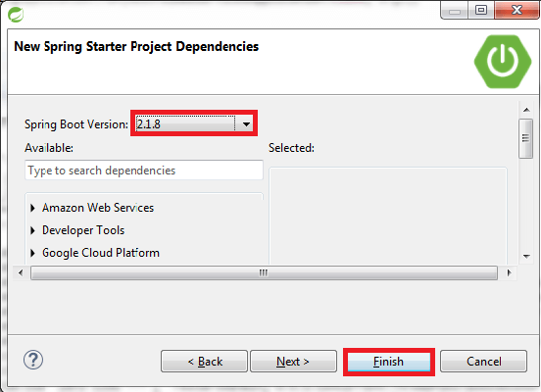Select Amazon Web Services tree item
This screenshot has height=392, width=541.
[x=98, y=208]
